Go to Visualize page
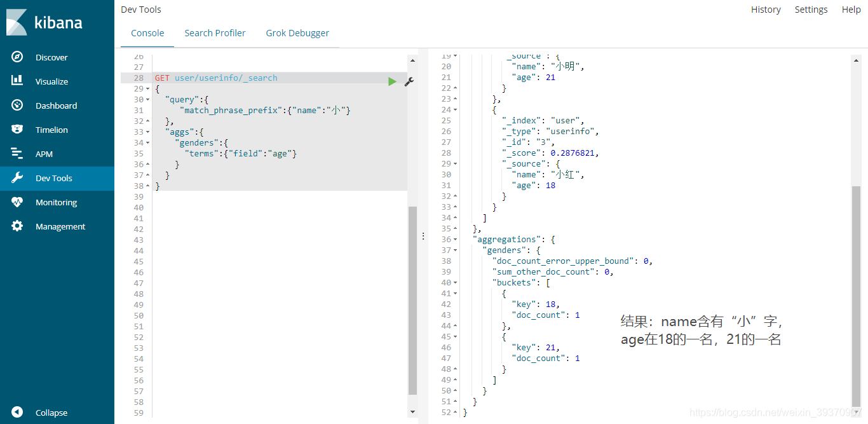Screen dimensions: 868x424 [51, 81]
